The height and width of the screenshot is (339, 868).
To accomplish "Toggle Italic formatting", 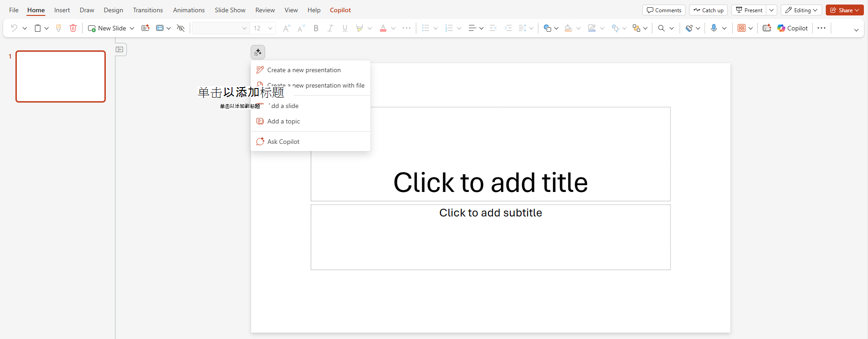I will coord(330,28).
